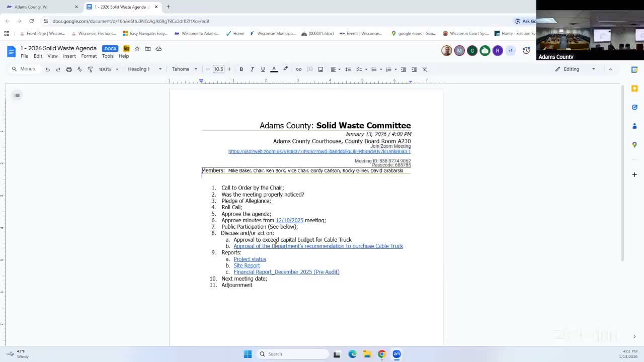Open the 100% zoom dropdown
The width and height of the screenshot is (644, 362).
point(107,69)
